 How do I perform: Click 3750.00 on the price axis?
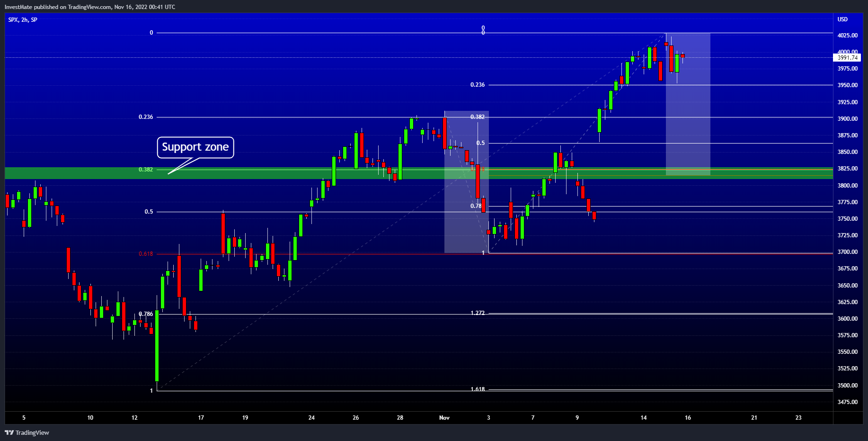(x=847, y=219)
